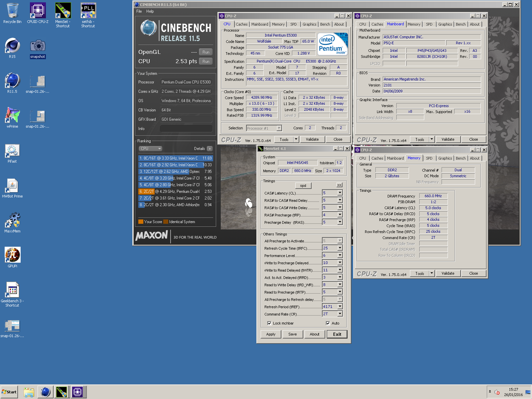Open snap-01.26 file at bottom of desktop
The image size is (532, 399).
point(12,329)
